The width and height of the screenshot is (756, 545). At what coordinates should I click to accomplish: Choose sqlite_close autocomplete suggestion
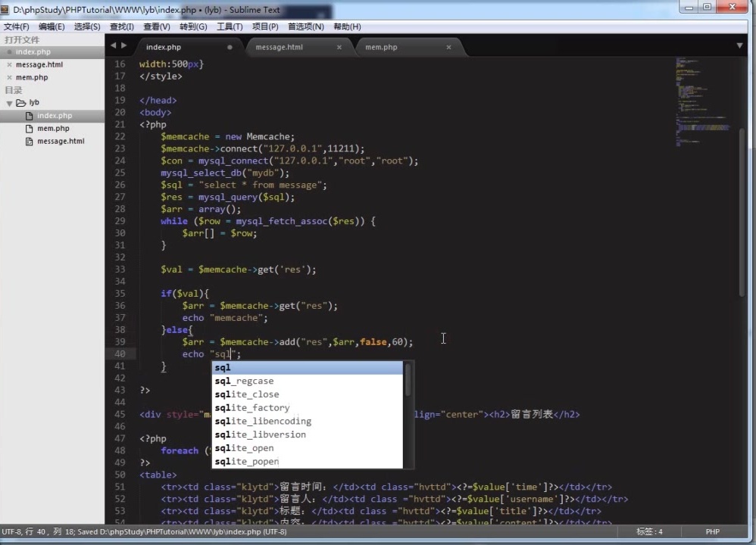pos(307,394)
